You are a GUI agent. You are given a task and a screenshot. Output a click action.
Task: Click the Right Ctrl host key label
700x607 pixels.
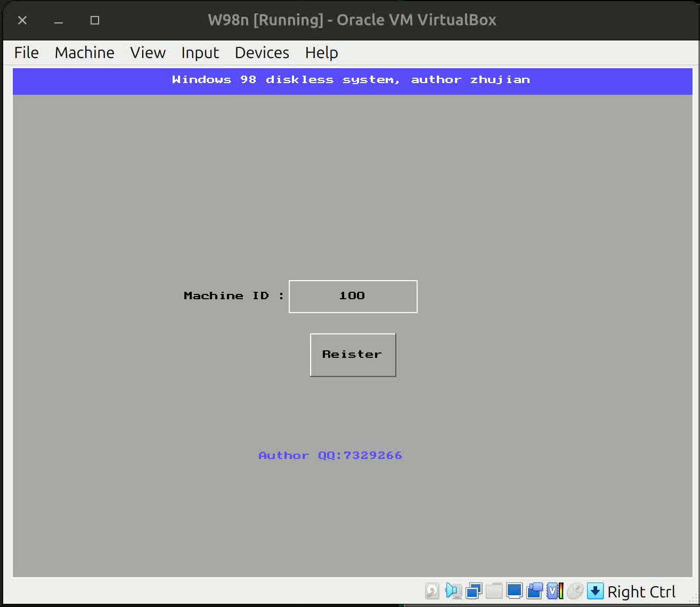click(641, 592)
